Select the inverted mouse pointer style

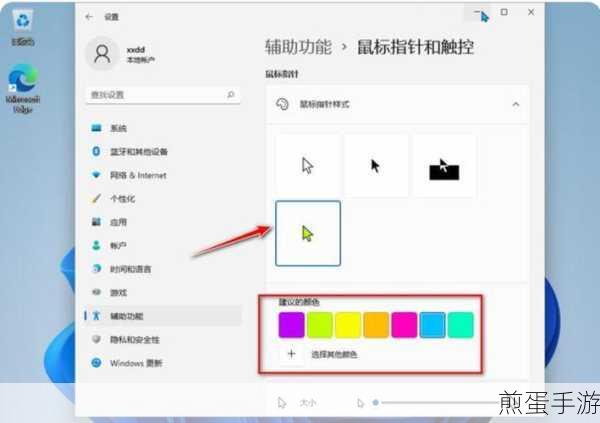444,166
